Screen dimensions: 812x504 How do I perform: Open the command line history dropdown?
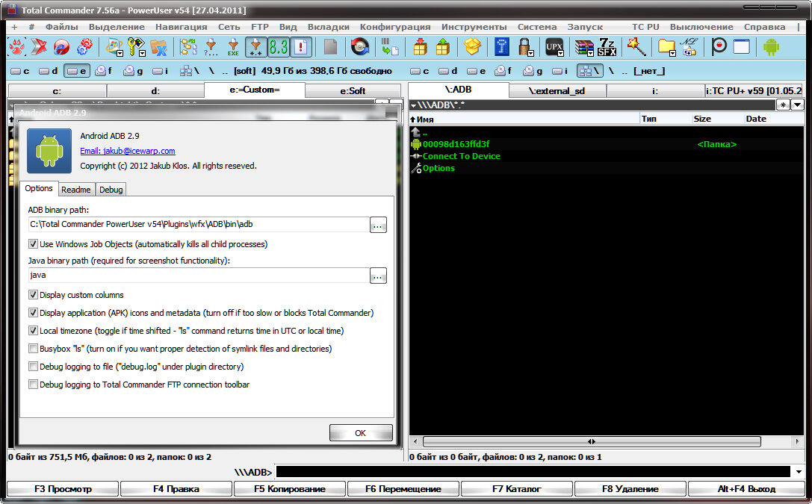[799, 472]
